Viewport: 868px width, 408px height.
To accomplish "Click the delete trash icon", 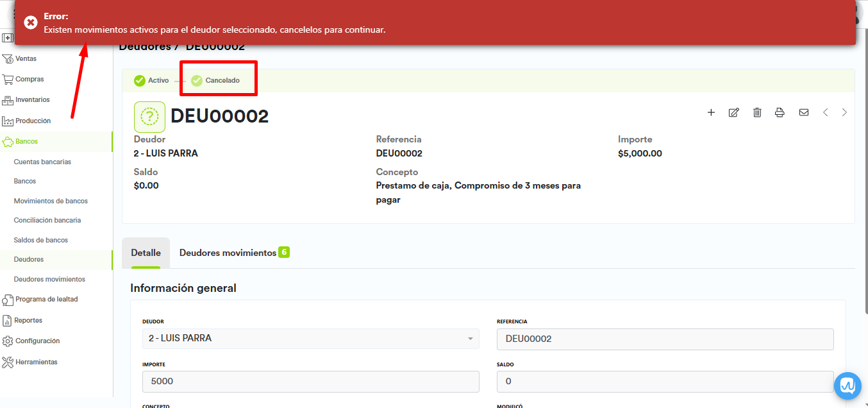I will click(x=757, y=112).
